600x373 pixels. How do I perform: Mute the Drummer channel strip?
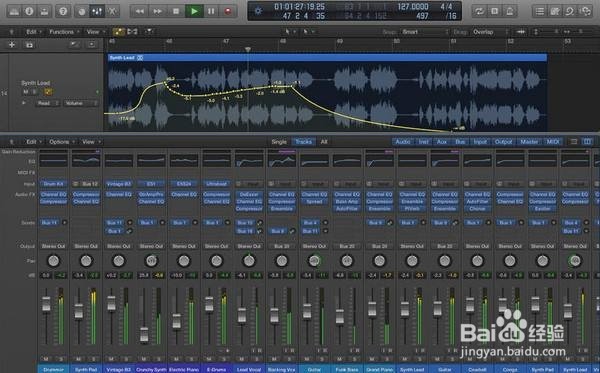pos(46,359)
